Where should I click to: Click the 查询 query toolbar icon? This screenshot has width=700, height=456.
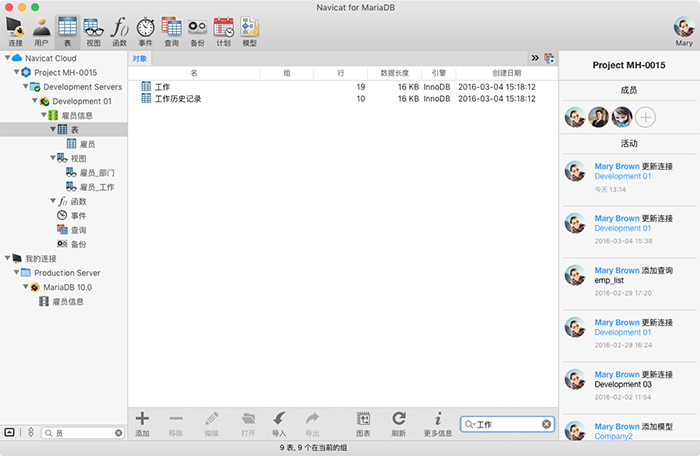pos(171,31)
